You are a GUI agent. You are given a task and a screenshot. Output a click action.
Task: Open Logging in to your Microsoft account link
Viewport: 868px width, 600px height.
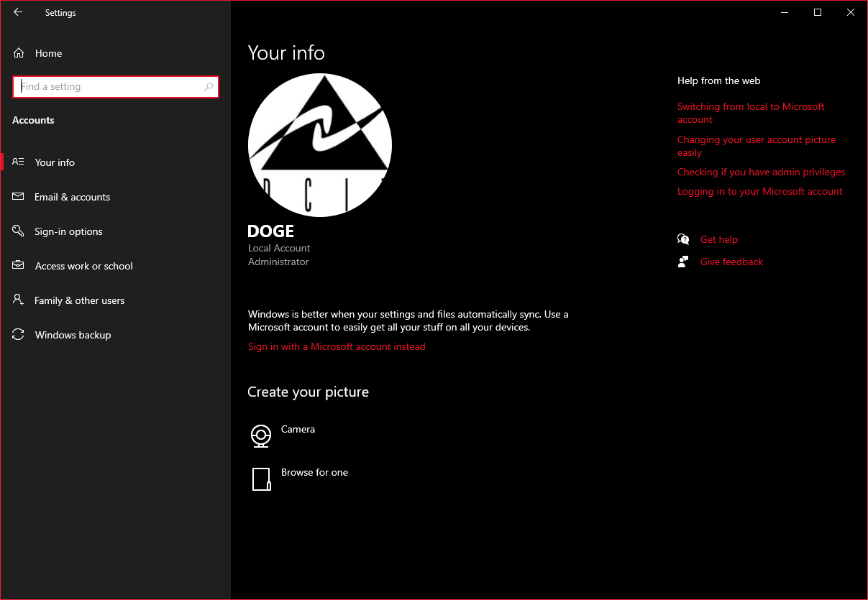pos(759,192)
